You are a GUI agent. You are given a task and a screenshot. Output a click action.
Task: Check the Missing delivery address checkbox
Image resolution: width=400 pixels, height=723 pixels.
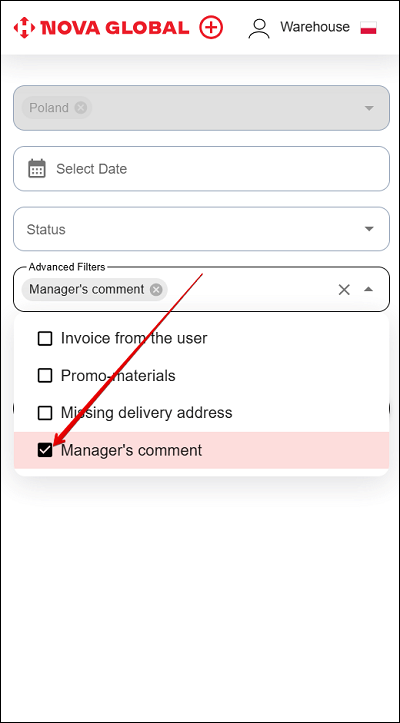(x=45, y=413)
